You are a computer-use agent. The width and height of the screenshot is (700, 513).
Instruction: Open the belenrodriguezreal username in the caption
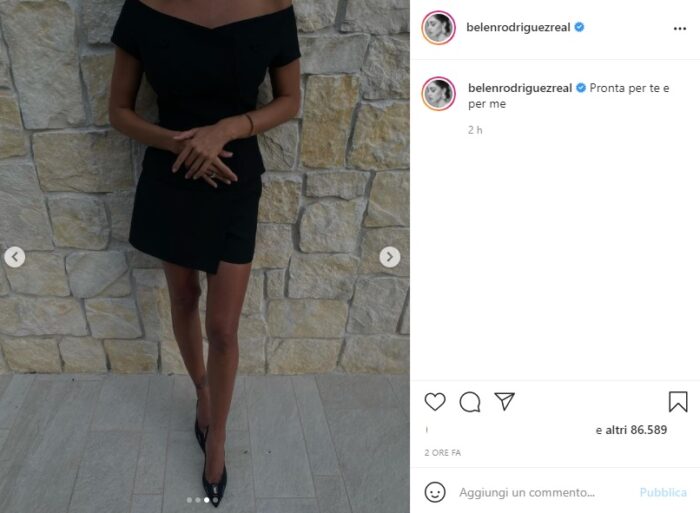click(x=520, y=88)
